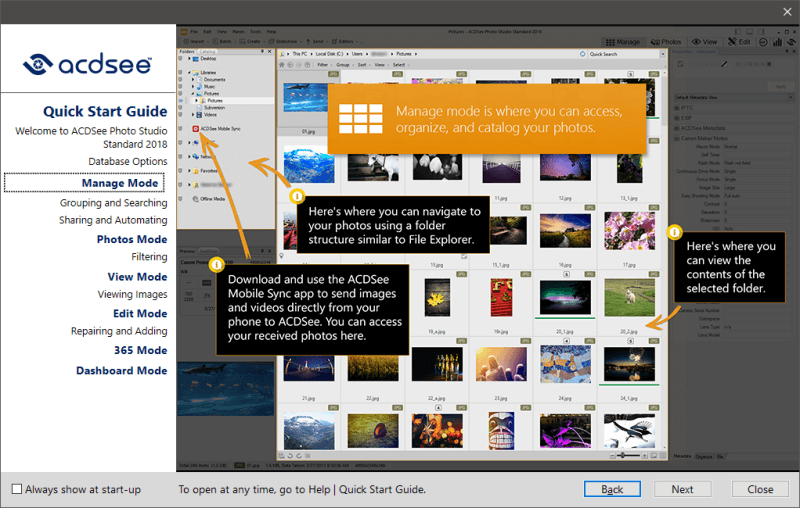Image resolution: width=800 pixels, height=508 pixels.
Task: Open Panes menu in ACDSee window
Action: click(238, 32)
